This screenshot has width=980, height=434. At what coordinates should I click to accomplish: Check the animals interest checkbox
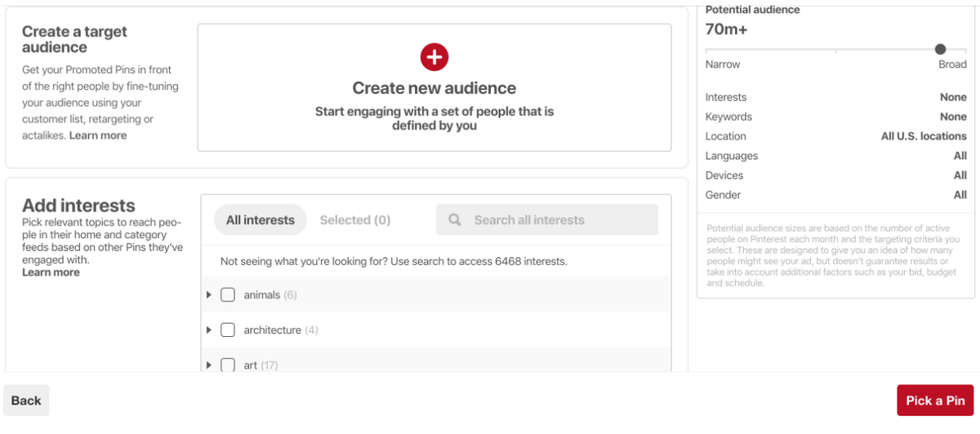click(x=228, y=294)
